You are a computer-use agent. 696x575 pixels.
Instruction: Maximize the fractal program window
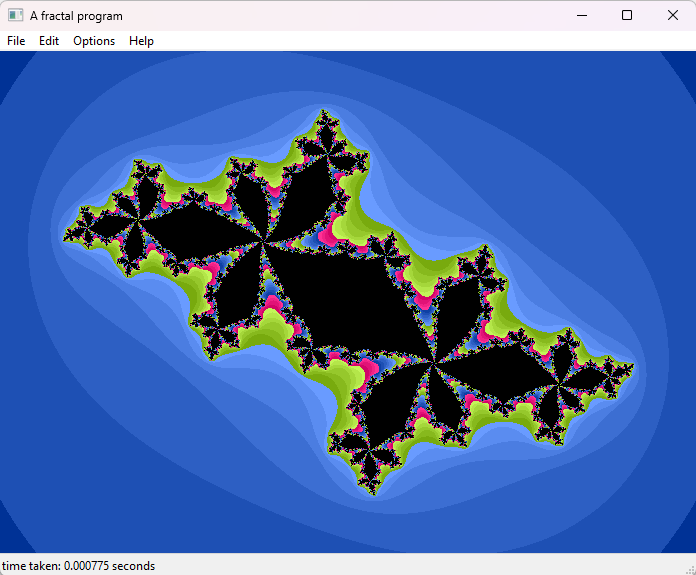pyautogui.click(x=627, y=15)
